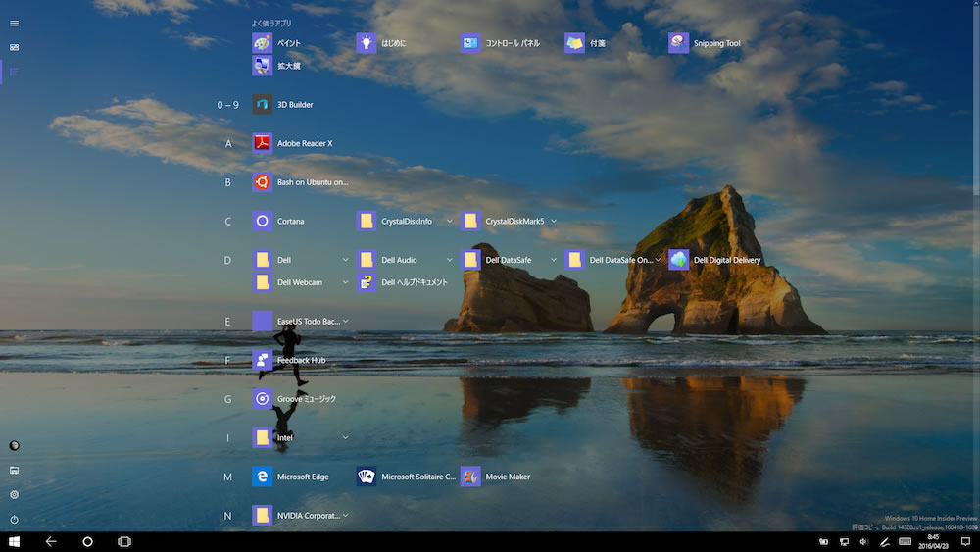Click the Power icon
The width and height of the screenshot is (980, 552).
click(x=14, y=520)
